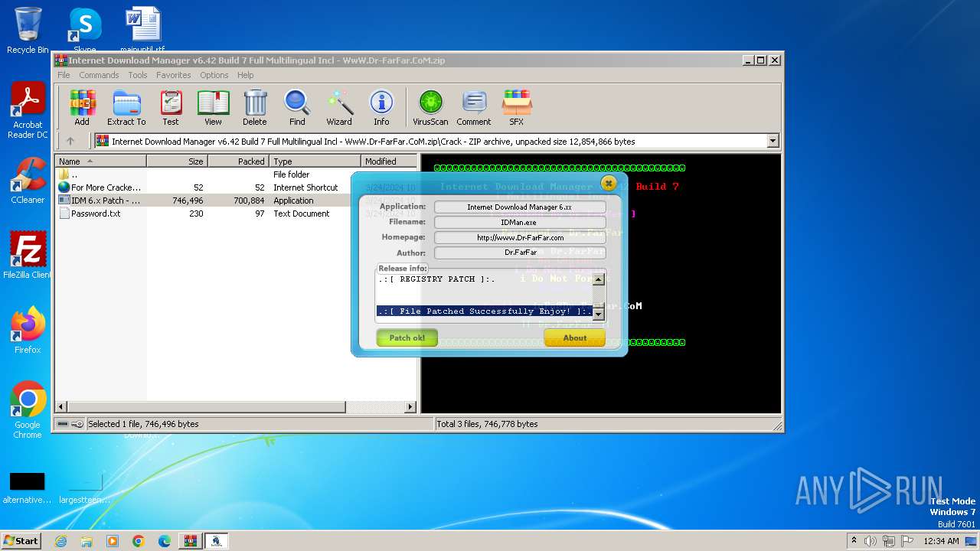Select the Password.txt file
The height and width of the screenshot is (551, 980).
pyautogui.click(x=236, y=214)
